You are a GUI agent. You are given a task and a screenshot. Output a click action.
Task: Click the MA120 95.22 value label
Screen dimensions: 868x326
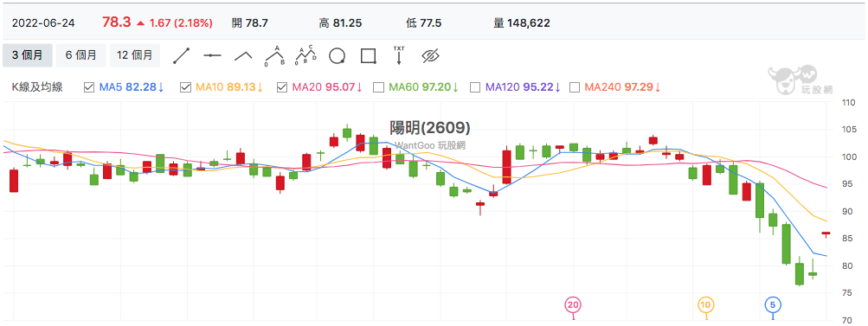coord(523,86)
